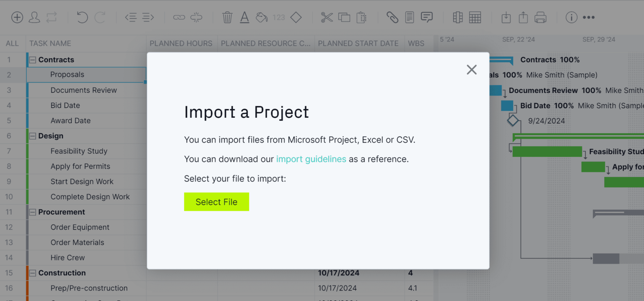Open the fill color paint bucket icon

coord(261,17)
